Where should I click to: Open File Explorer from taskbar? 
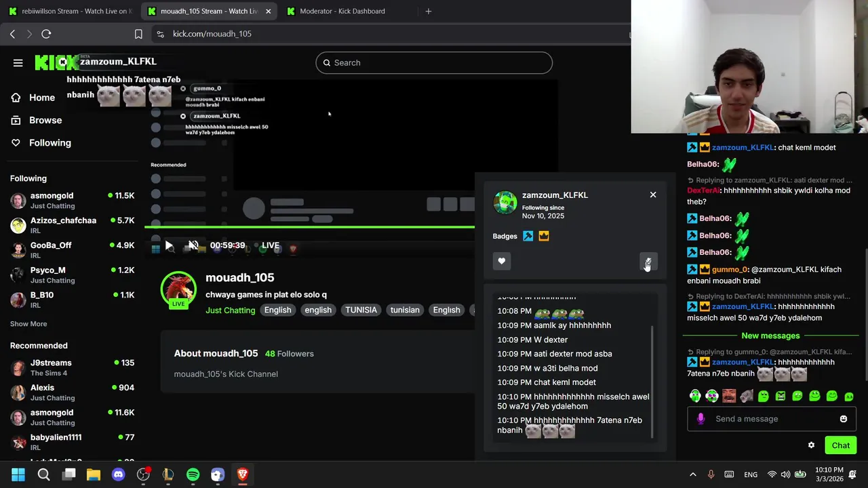(94, 474)
